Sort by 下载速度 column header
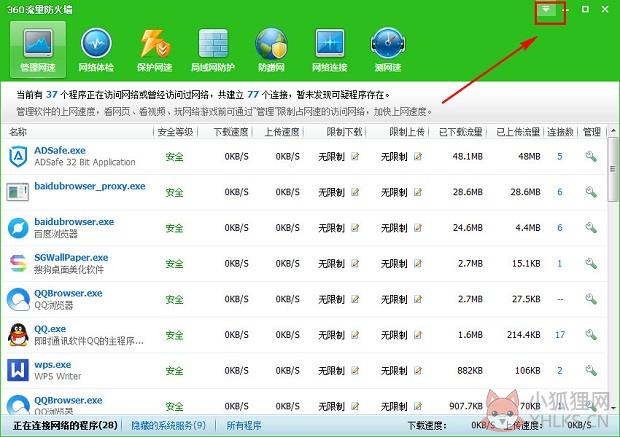Image resolution: width=620 pixels, height=437 pixels. (231, 132)
